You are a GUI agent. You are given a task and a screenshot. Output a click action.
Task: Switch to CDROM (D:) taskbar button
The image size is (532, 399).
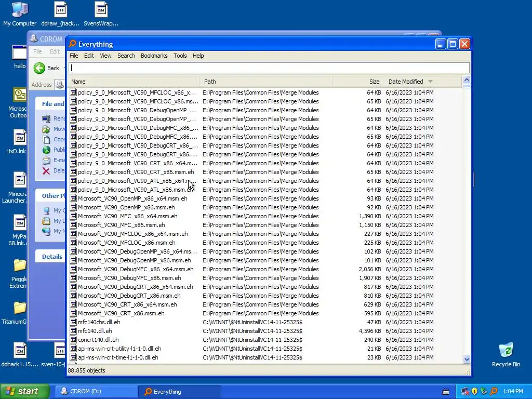click(96, 391)
